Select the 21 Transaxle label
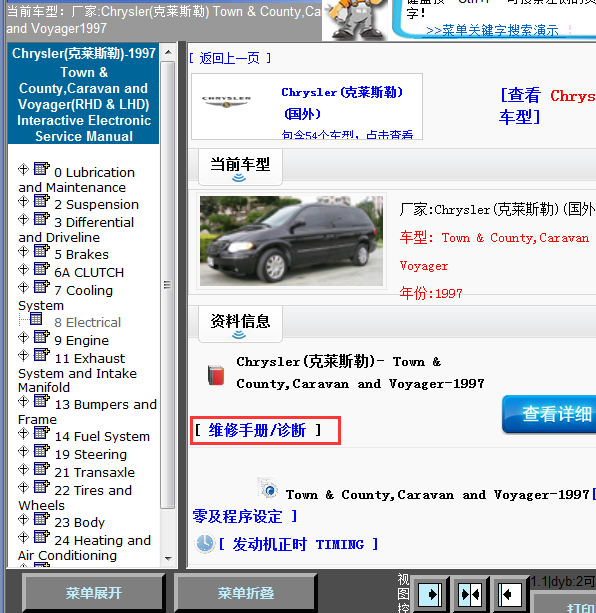The width and height of the screenshot is (596, 613). [95, 472]
